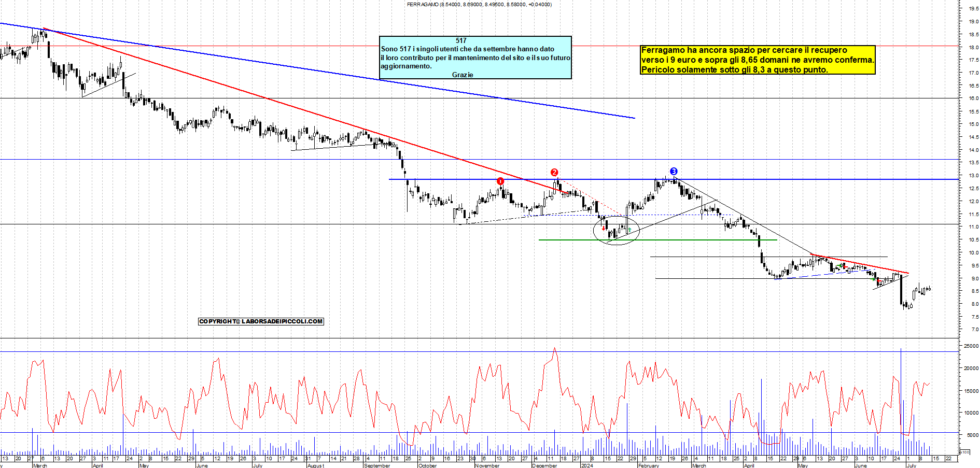Image resolution: width=980 pixels, height=468 pixels.
Task: Click the 14.5 price axis label
Action: pyautogui.click(x=973, y=137)
